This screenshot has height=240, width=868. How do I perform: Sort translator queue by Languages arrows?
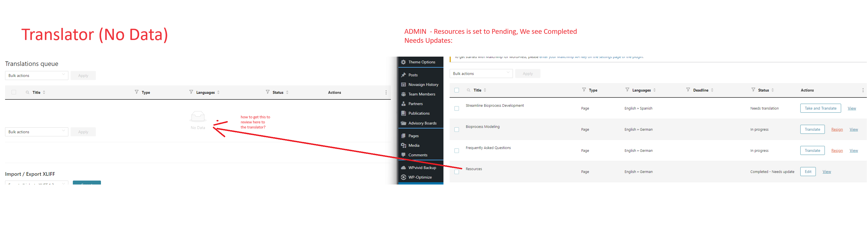pos(218,92)
